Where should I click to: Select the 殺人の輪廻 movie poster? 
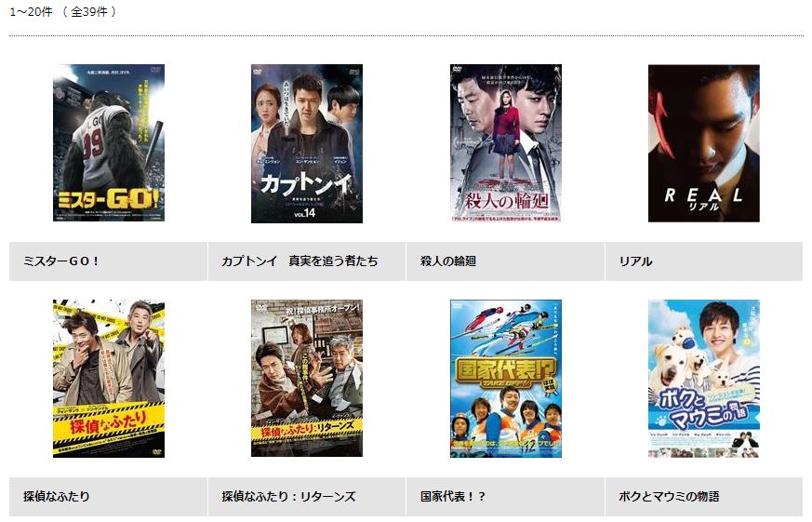tap(506, 143)
